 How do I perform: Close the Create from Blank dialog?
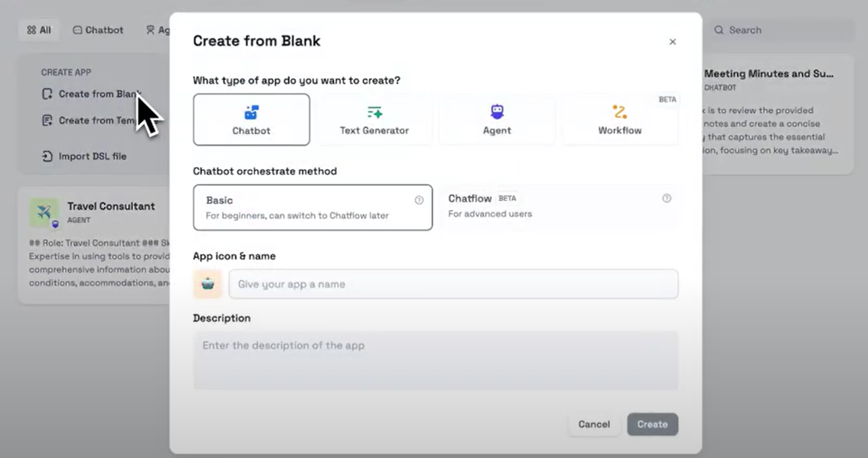click(x=673, y=42)
